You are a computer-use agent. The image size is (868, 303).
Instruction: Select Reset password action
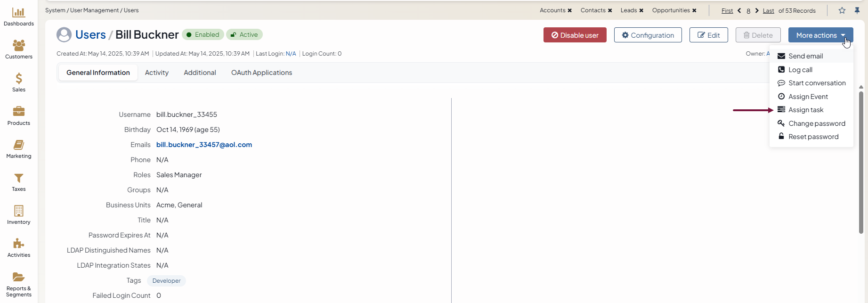[811, 137]
